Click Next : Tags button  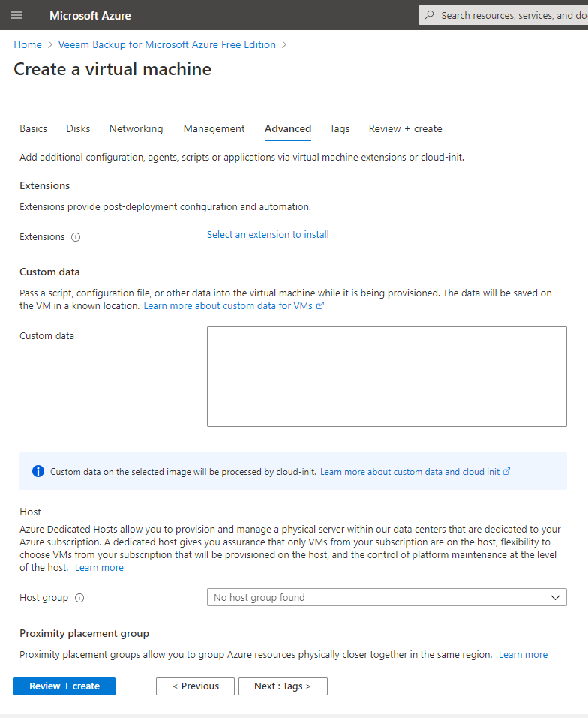[283, 686]
